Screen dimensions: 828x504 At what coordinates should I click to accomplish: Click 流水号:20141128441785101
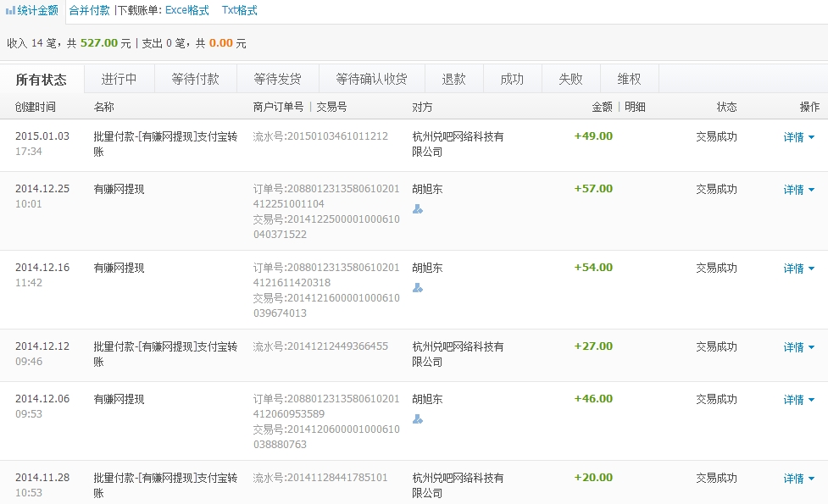click(320, 478)
